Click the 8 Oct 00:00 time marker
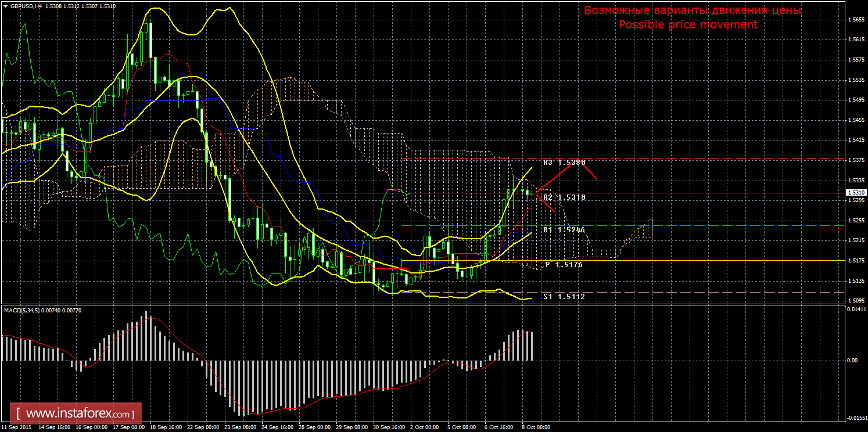Image resolution: width=868 pixels, height=432 pixels. (x=536, y=428)
